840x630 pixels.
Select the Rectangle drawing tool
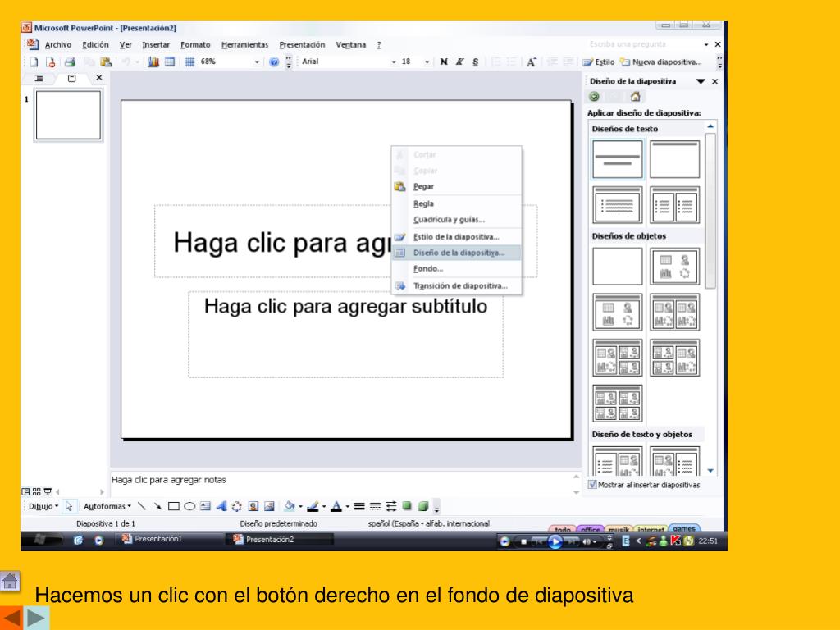[x=174, y=506]
